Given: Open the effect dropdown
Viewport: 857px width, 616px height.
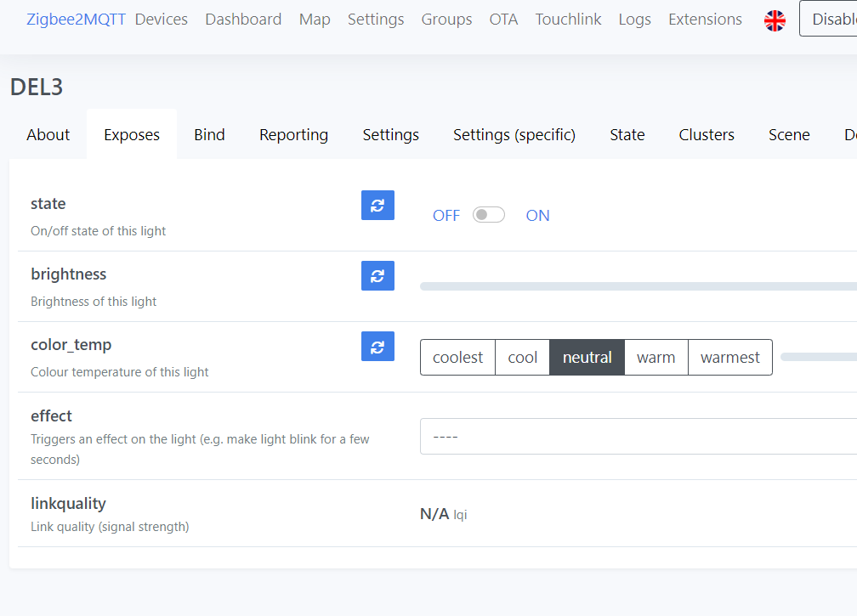Looking at the screenshot, I should pos(638,437).
